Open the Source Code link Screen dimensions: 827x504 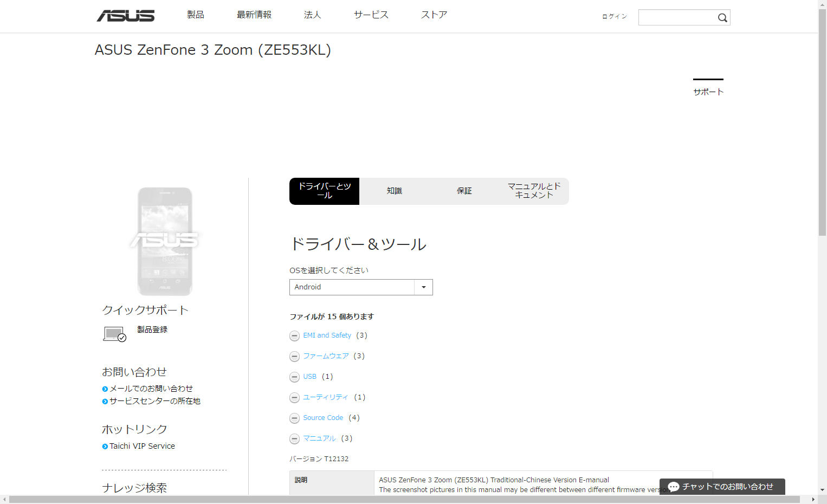pyautogui.click(x=323, y=418)
